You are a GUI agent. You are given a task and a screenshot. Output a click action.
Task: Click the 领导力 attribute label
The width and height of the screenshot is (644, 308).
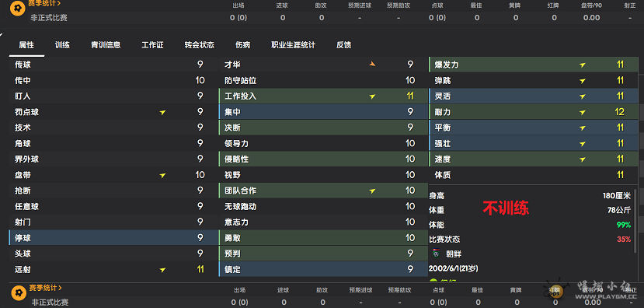coord(236,144)
